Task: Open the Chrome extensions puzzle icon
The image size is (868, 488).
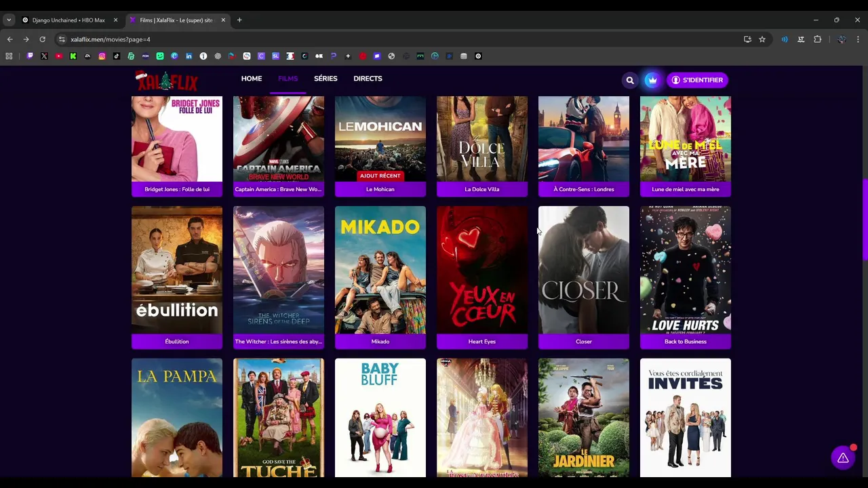Action: click(x=818, y=39)
